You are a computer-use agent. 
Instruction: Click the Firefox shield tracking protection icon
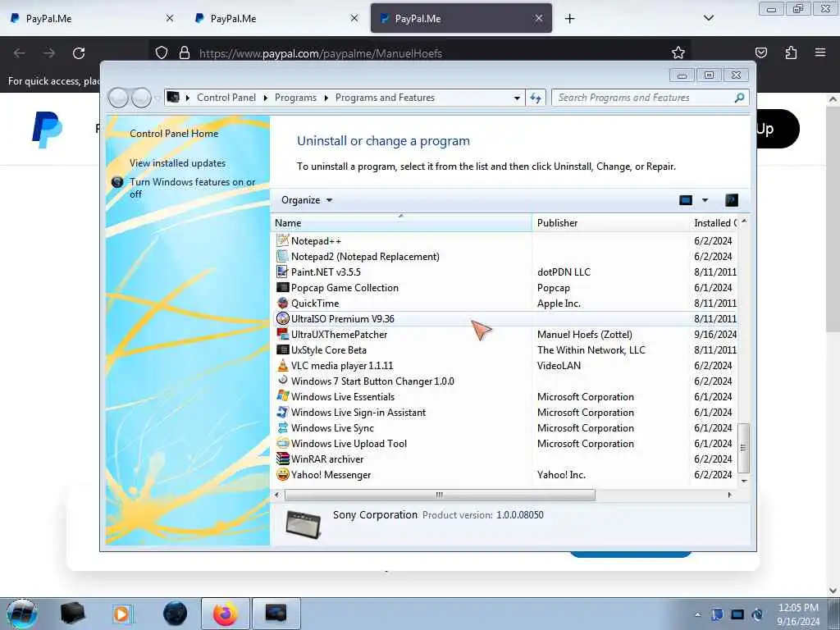click(162, 52)
